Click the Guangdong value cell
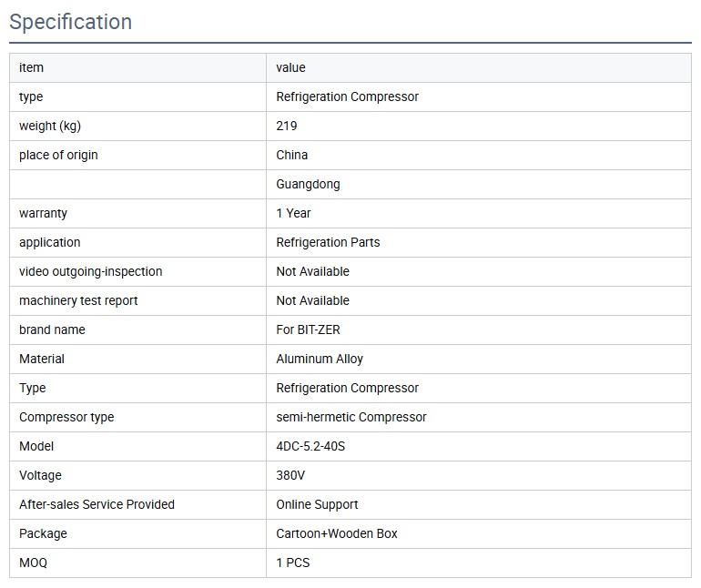Image resolution: width=701 pixels, height=588 pixels. pos(308,184)
